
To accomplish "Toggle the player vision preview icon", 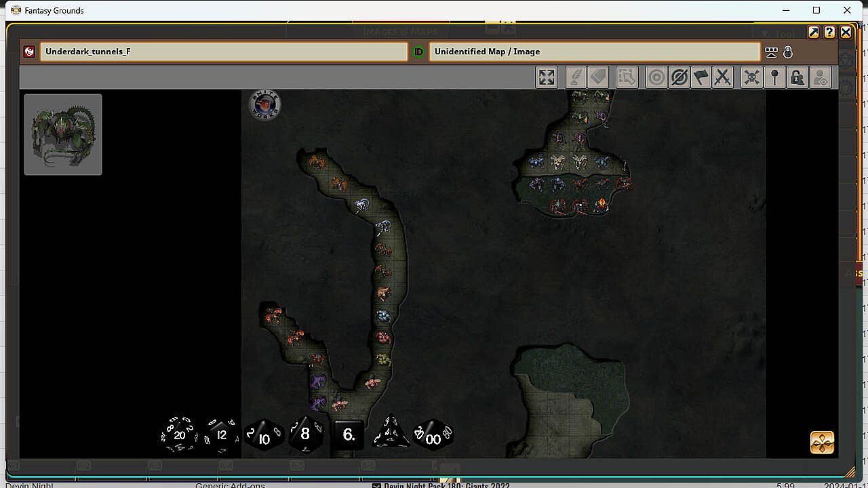I will (x=820, y=77).
